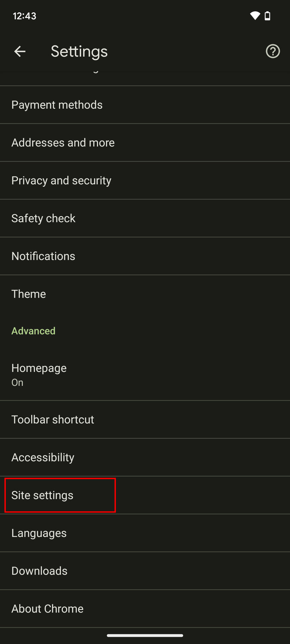The image size is (290, 644).
Task: Go to Languages settings
Action: click(x=39, y=533)
